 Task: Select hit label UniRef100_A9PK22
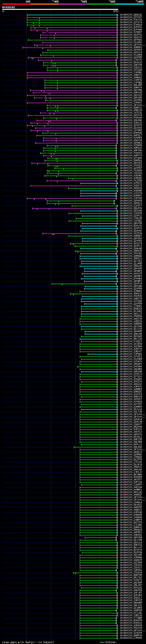pyautogui.click(x=131, y=148)
